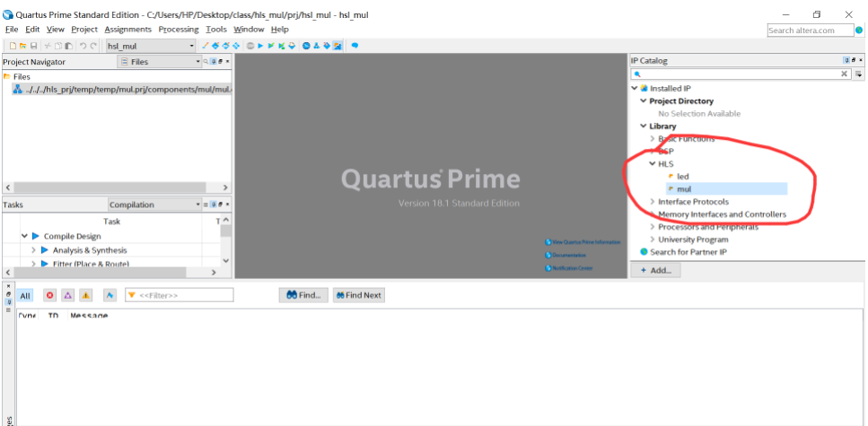
Task: Click the Save toolbar icon
Action: 34,46
